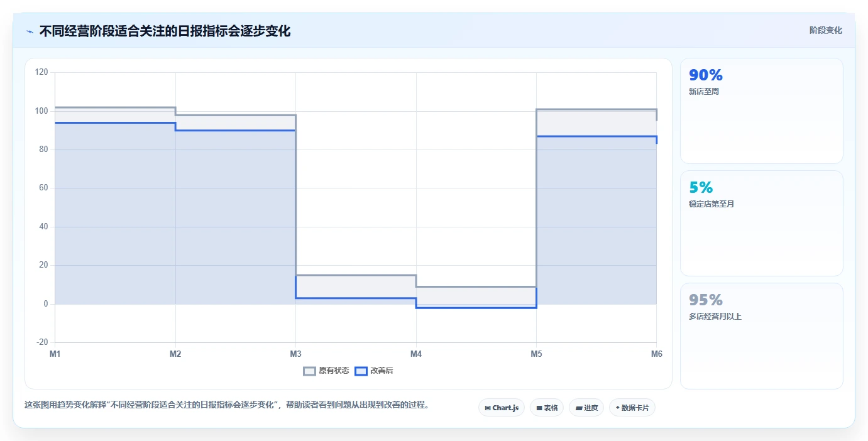Click the 100 y-axis label
868x441 pixels.
(41, 111)
